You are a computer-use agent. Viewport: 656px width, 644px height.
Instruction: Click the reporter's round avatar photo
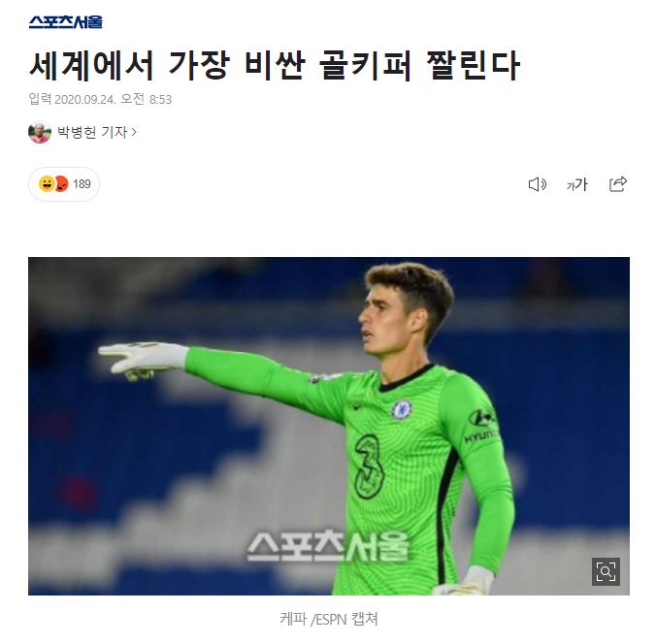pyautogui.click(x=40, y=132)
